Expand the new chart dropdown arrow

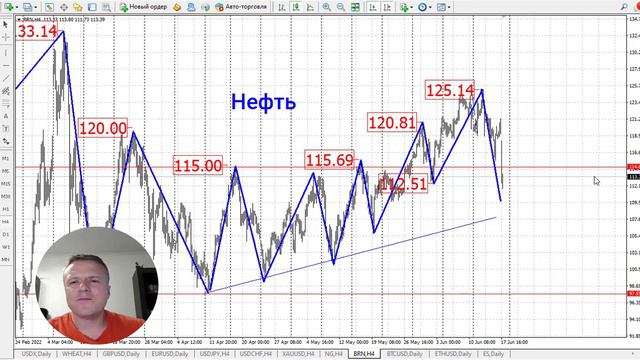16,7
